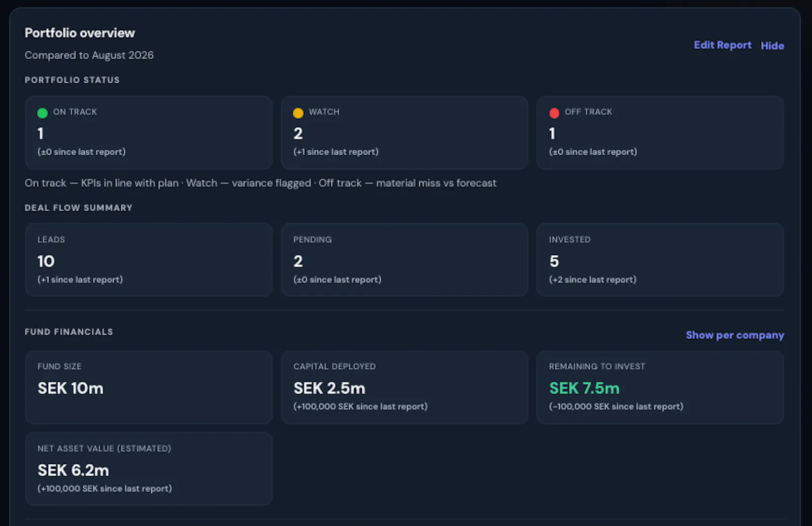Image resolution: width=812 pixels, height=526 pixels.
Task: Click the status legend explanation line
Action: (260, 183)
